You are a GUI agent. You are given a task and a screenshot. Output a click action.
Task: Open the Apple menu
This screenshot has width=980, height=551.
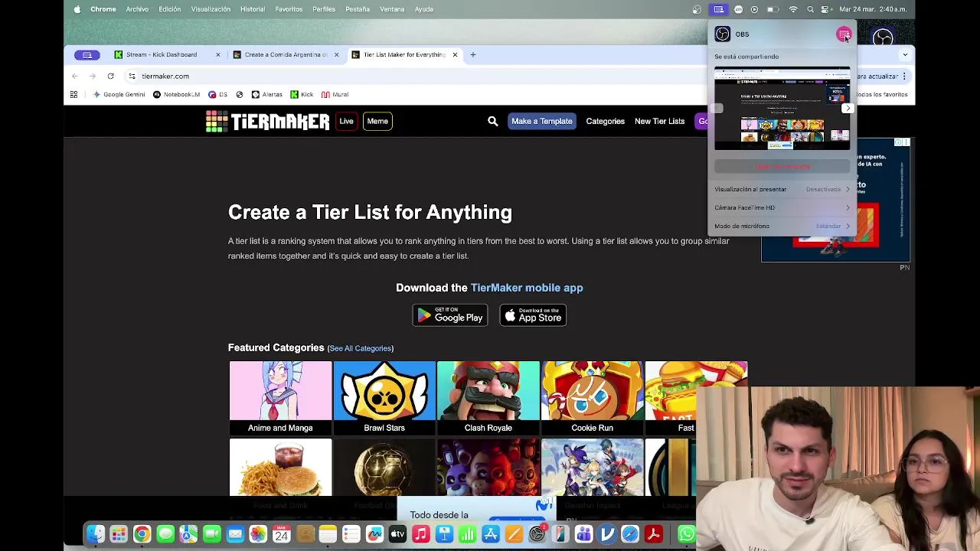pyautogui.click(x=77, y=9)
